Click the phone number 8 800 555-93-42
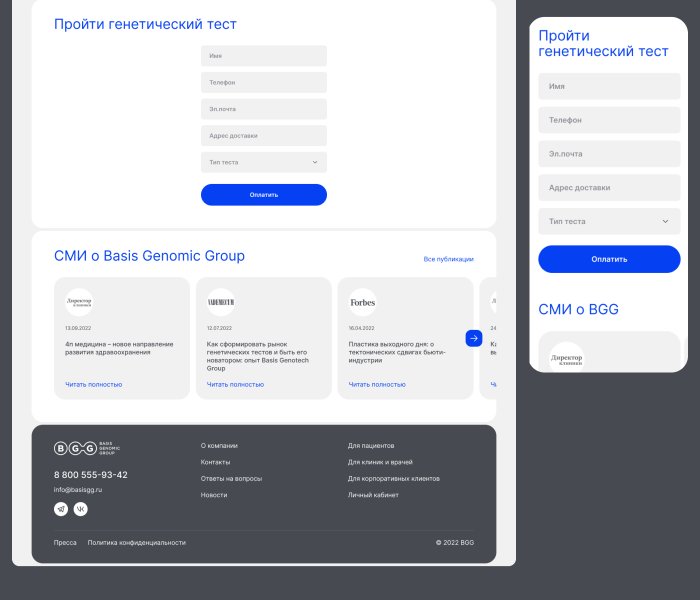The width and height of the screenshot is (700, 600). click(91, 475)
